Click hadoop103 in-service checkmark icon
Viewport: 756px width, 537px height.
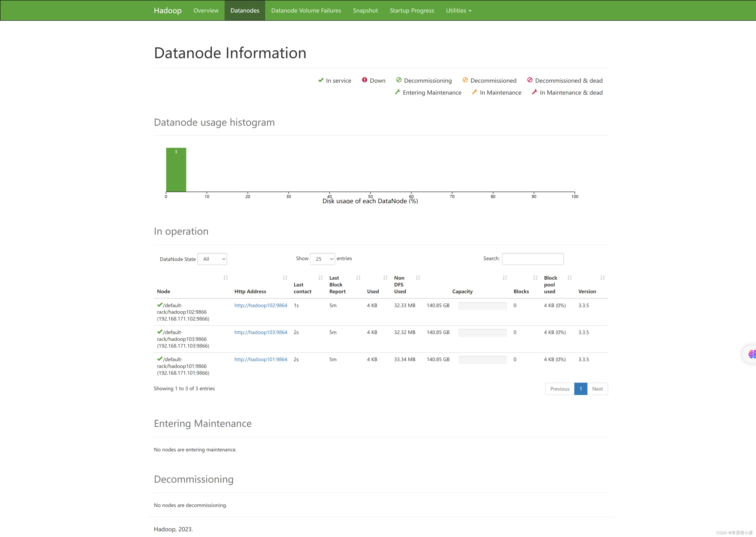(x=160, y=332)
